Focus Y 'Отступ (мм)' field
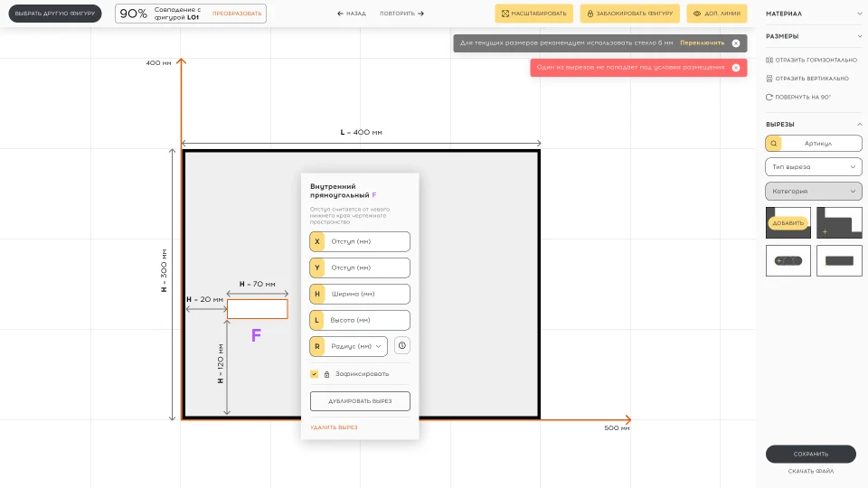This screenshot has height=488, width=868. click(x=360, y=267)
